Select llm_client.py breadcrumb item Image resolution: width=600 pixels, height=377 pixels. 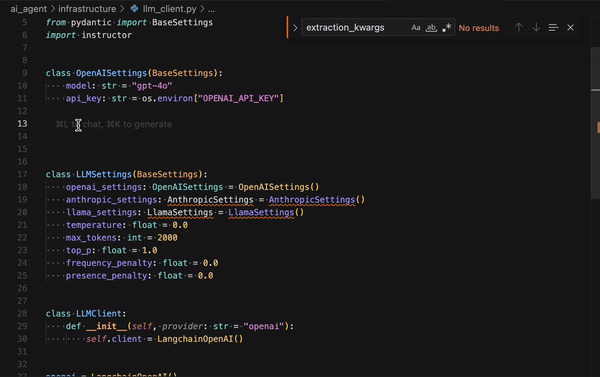tap(169, 8)
